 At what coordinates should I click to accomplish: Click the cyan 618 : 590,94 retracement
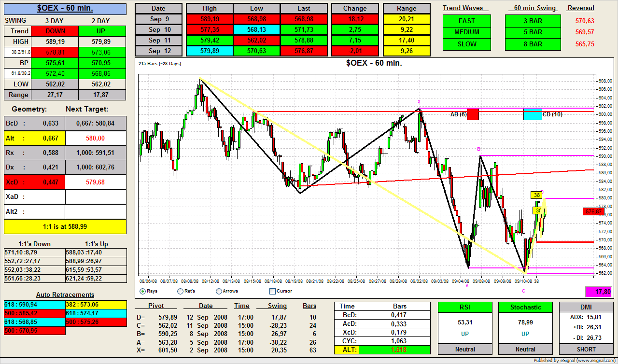34,305
